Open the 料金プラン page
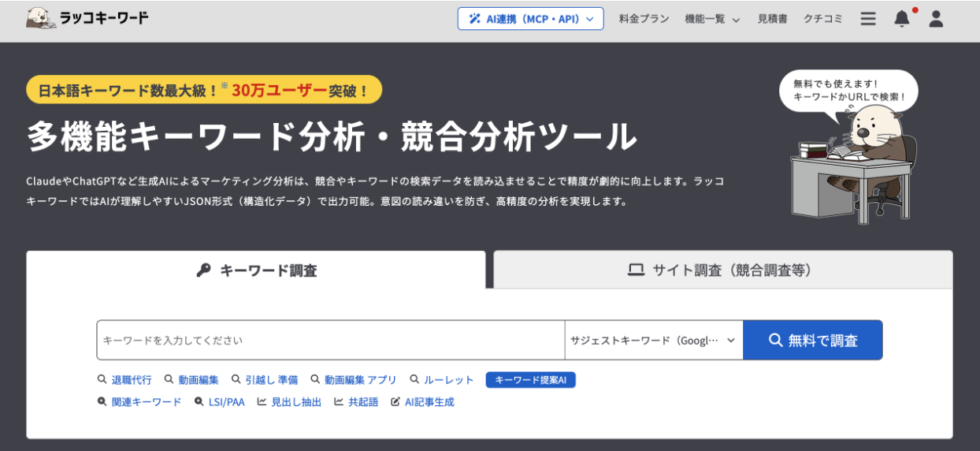This screenshot has width=980, height=451. click(x=644, y=19)
